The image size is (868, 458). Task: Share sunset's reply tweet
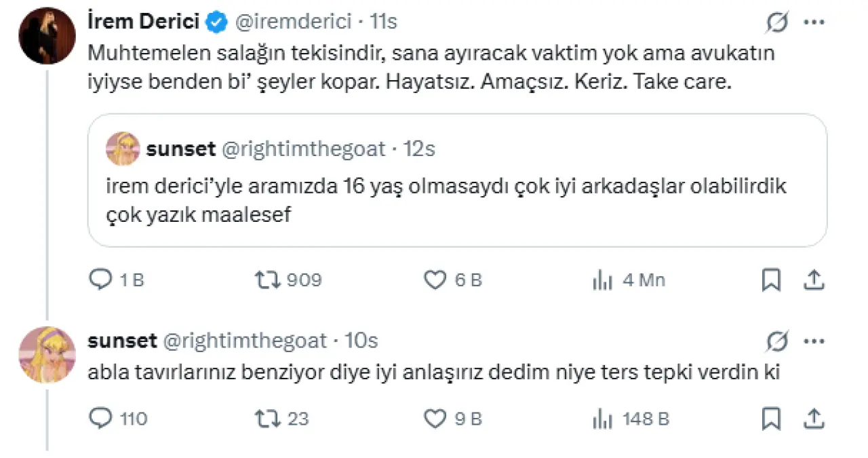pos(814,419)
